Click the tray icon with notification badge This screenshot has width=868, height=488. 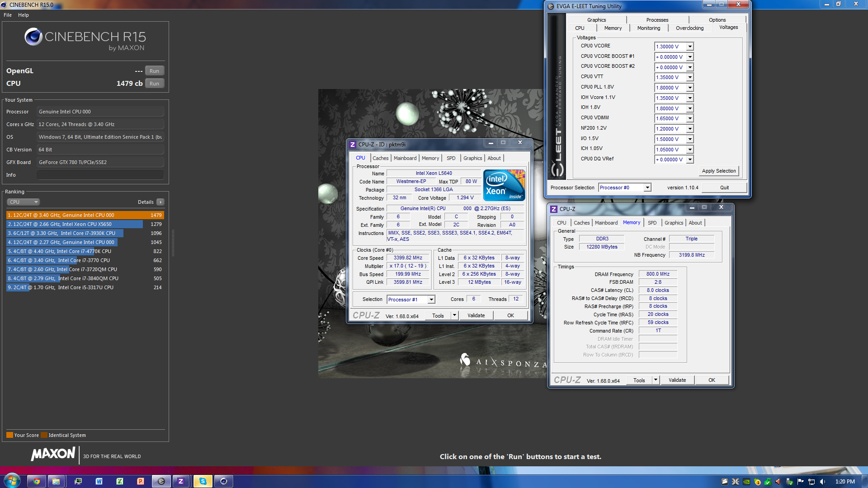click(x=757, y=482)
